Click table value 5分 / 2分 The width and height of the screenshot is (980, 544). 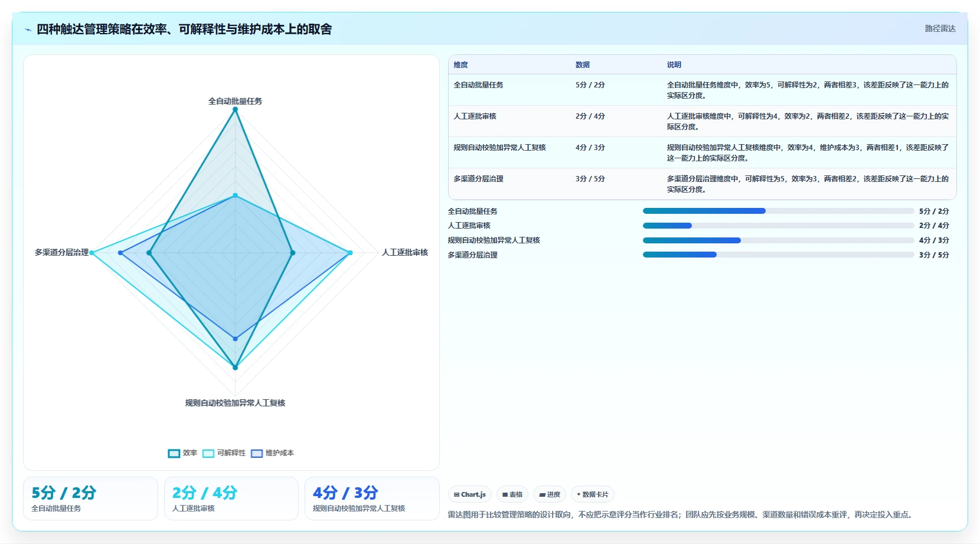(x=590, y=85)
